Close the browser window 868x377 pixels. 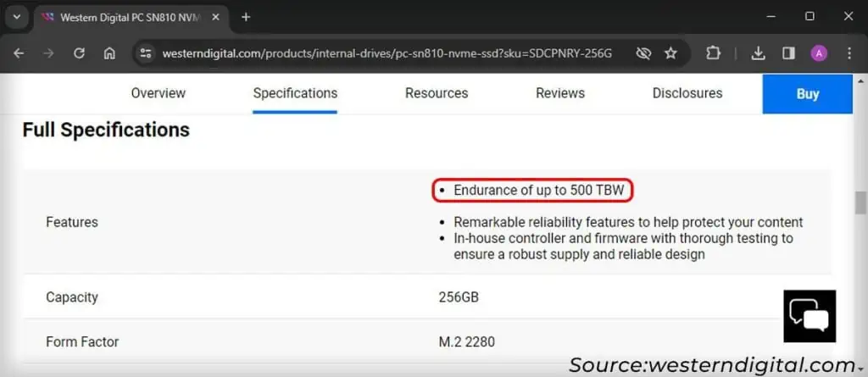[848, 17]
